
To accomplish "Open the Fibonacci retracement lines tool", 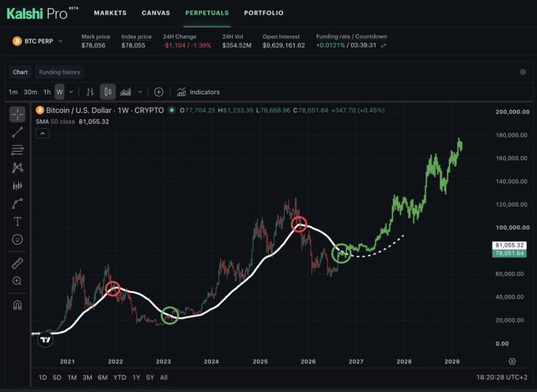I will pyautogui.click(x=17, y=149).
